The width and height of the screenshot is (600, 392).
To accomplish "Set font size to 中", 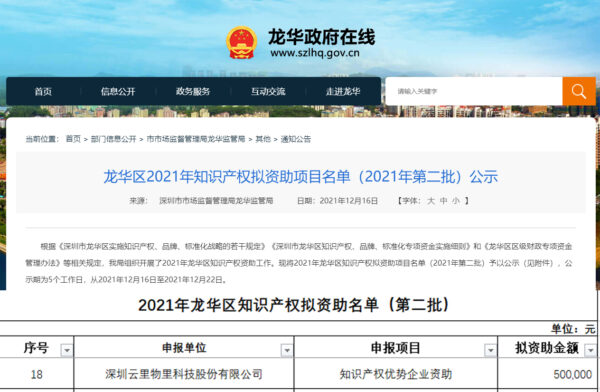I will (443, 201).
